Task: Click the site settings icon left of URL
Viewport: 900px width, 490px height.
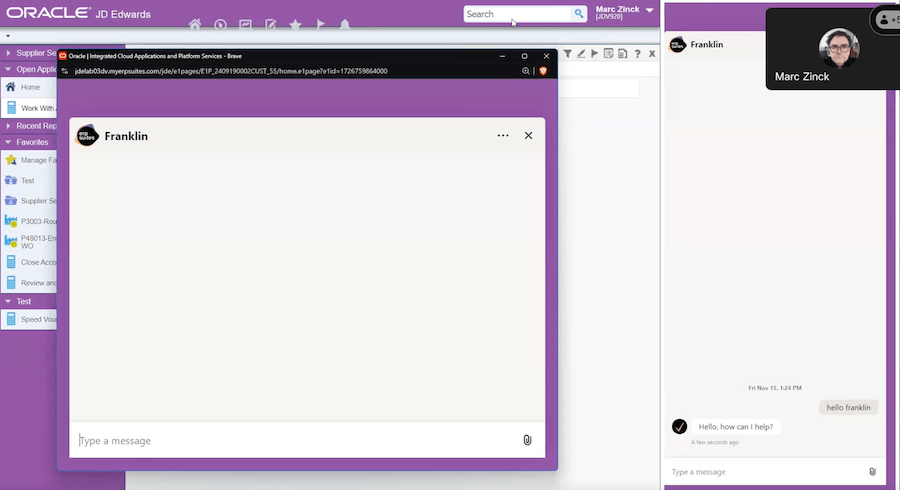Action: tap(65, 71)
